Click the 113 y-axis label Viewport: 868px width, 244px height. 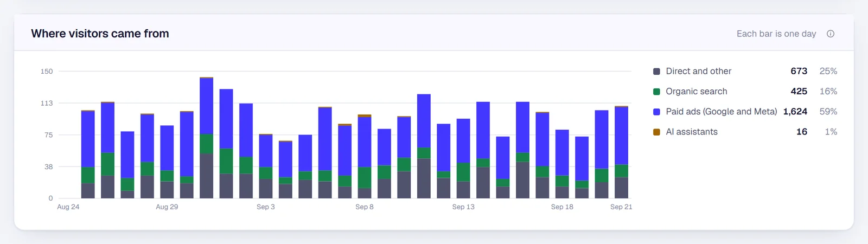47,103
